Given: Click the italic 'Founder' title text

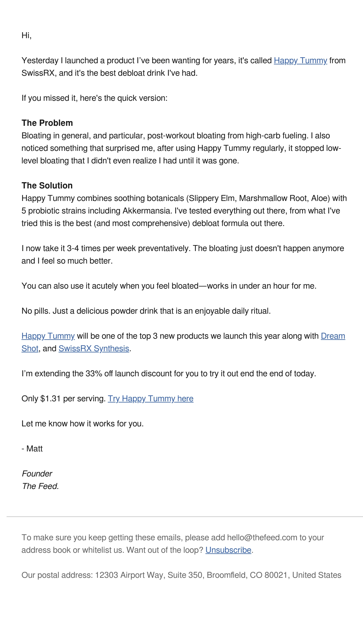Looking at the screenshot, I should (x=37, y=474).
